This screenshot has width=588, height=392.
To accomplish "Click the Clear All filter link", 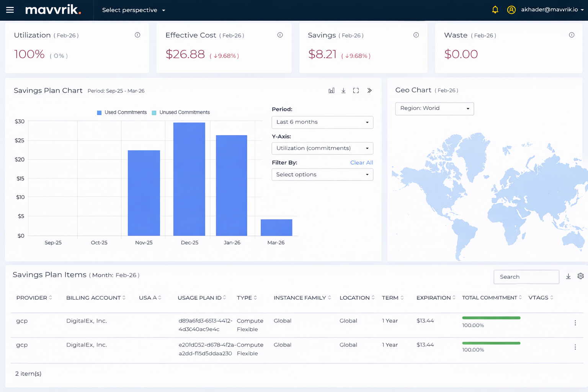I will (361, 163).
